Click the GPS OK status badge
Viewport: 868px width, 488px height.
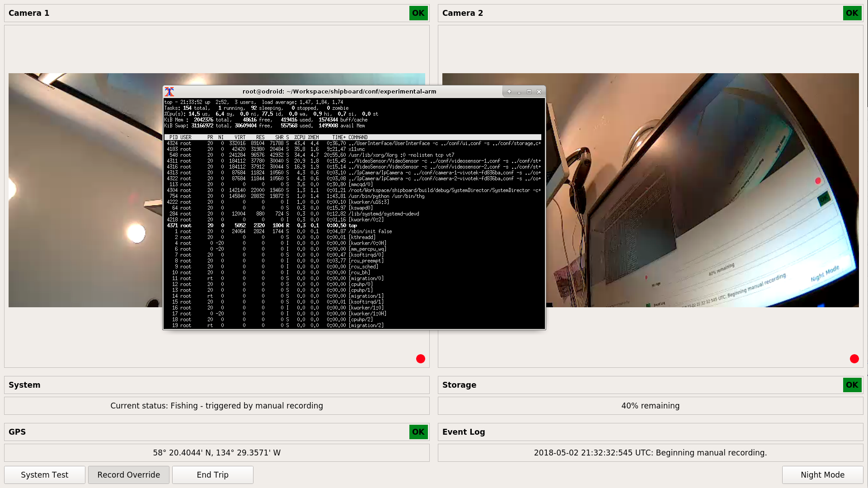click(418, 432)
